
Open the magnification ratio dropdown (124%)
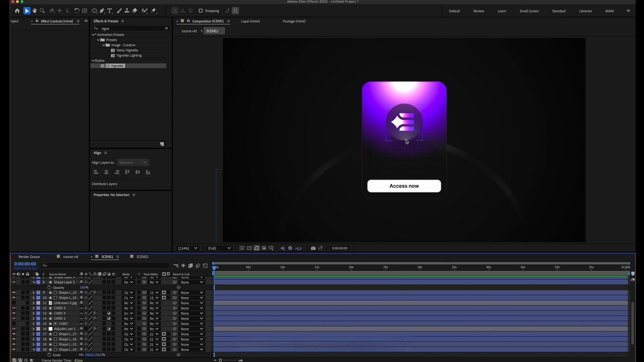point(187,248)
